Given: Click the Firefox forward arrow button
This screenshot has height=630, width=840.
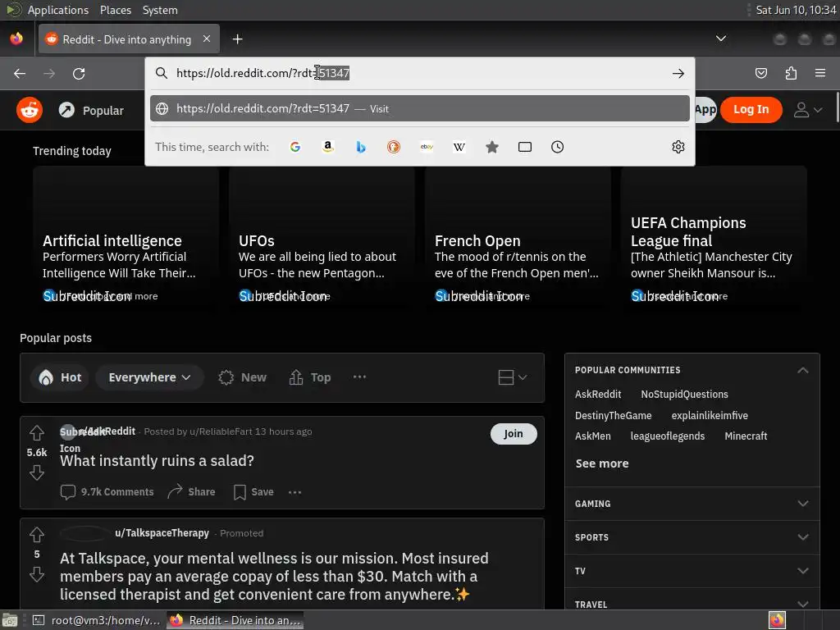Looking at the screenshot, I should (x=49, y=73).
